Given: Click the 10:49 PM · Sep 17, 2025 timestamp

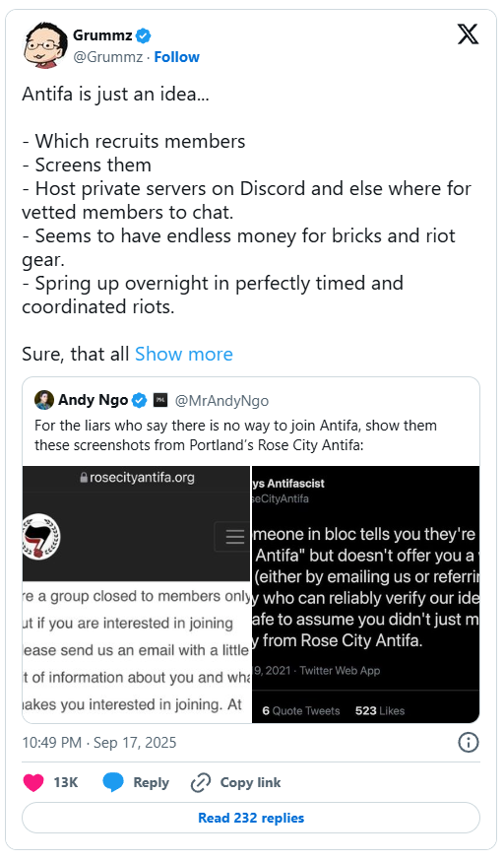Looking at the screenshot, I should [99, 743].
